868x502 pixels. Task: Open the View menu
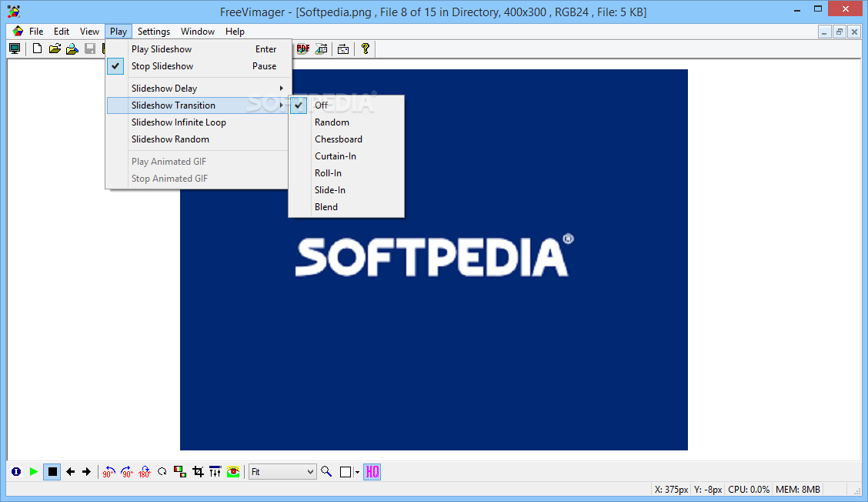[89, 32]
